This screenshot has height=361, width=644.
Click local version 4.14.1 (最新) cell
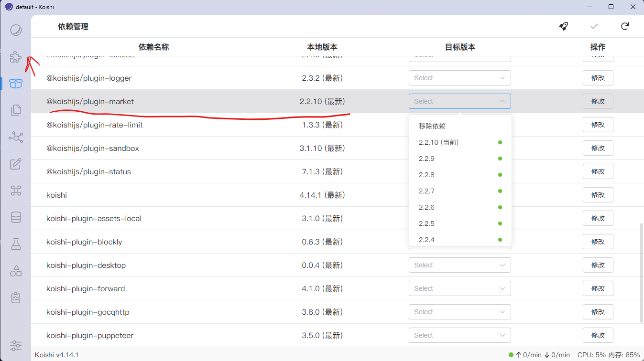[322, 195]
